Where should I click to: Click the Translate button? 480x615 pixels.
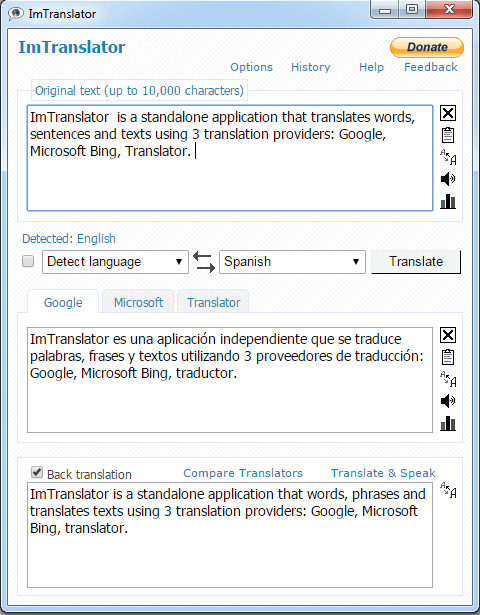point(416,261)
